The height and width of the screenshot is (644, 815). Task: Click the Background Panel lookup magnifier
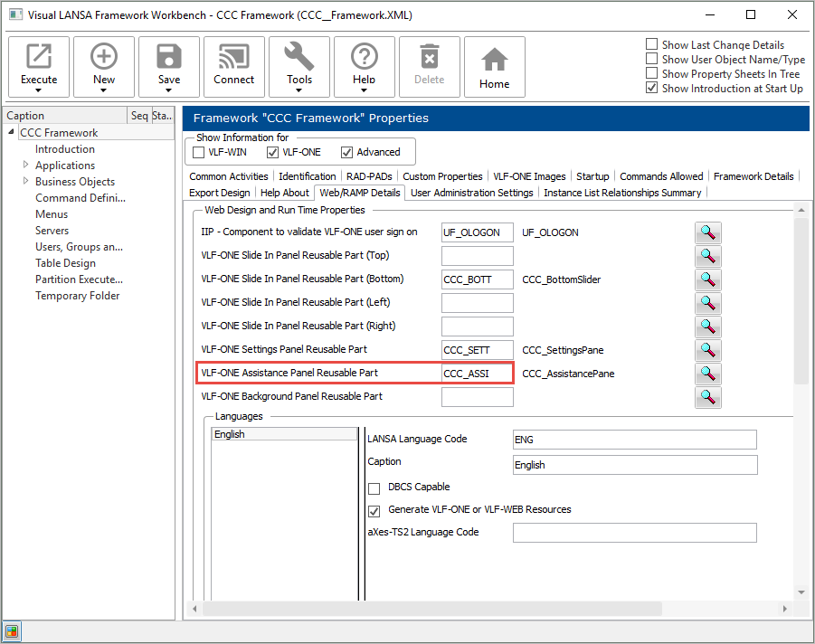click(x=708, y=397)
